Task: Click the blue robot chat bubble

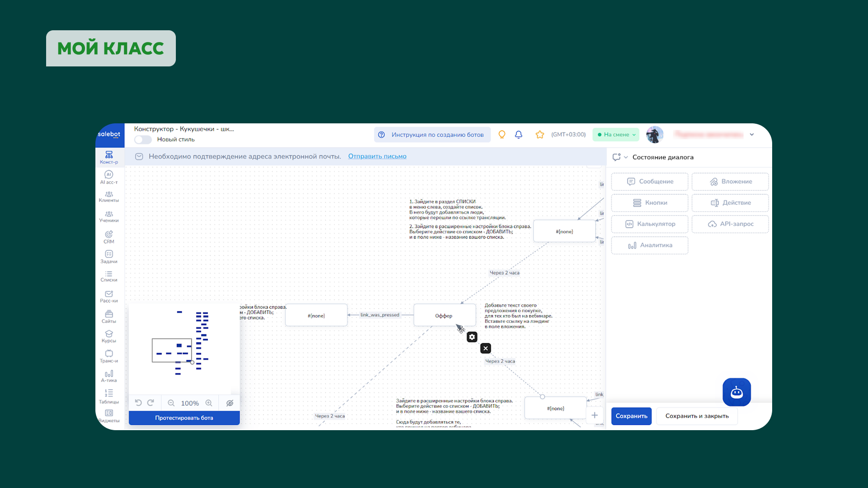Action: 736,392
